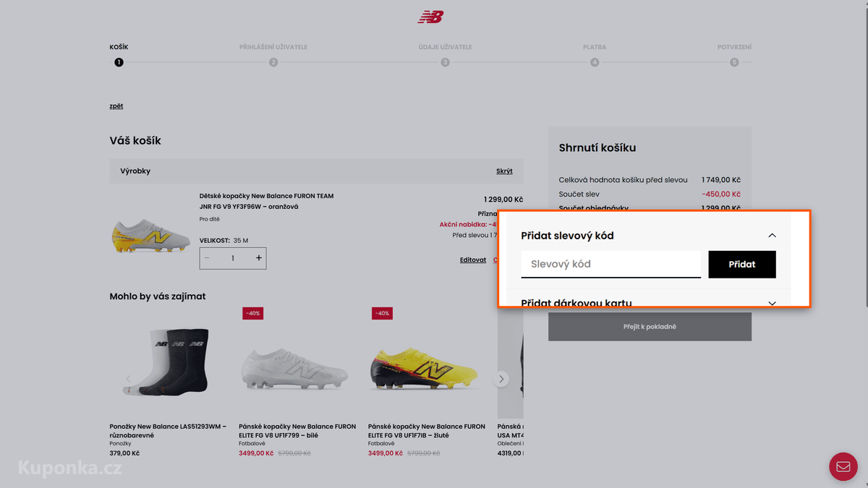The image size is (868, 488).
Task: Click the Přejít k pokladně button
Action: 650,327
